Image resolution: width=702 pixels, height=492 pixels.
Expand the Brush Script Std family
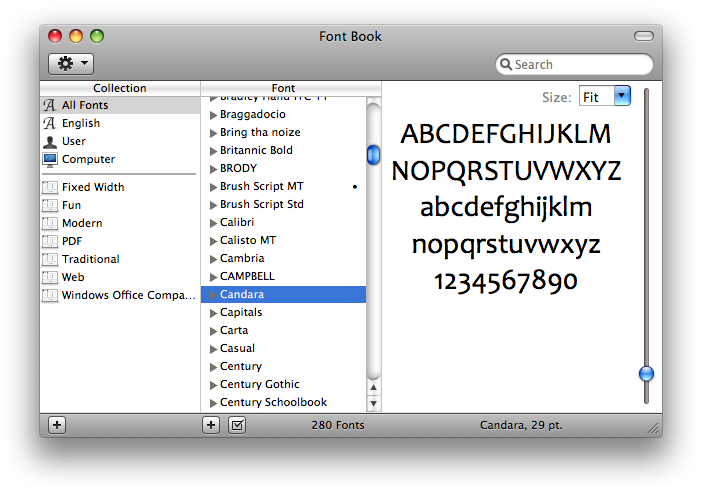click(213, 205)
